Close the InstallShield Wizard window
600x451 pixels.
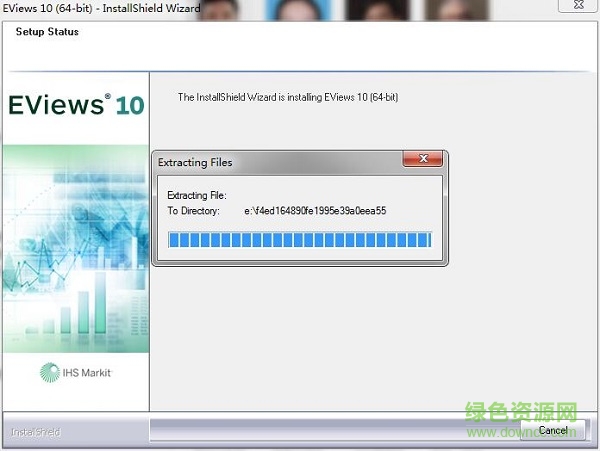click(579, 5)
